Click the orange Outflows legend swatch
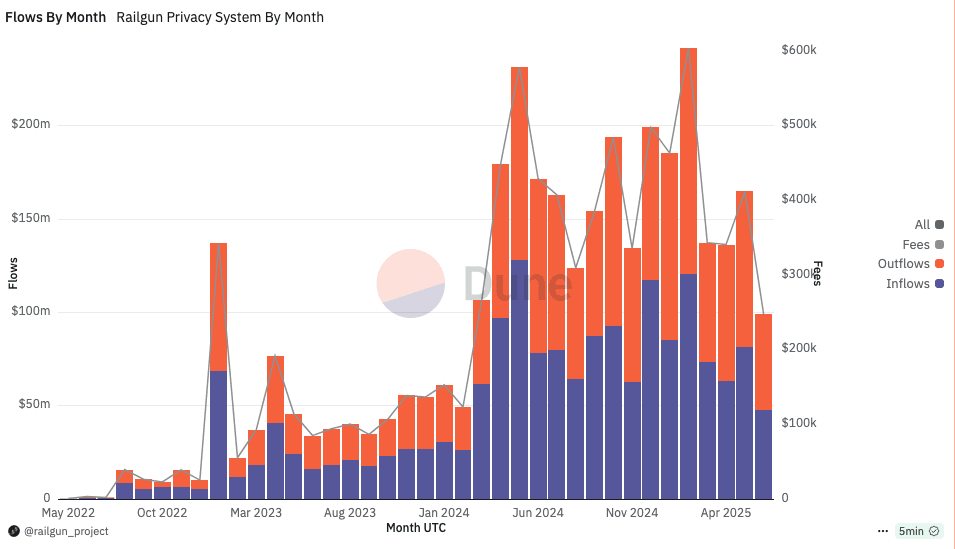Screen dimensions: 955x549 tap(939, 264)
